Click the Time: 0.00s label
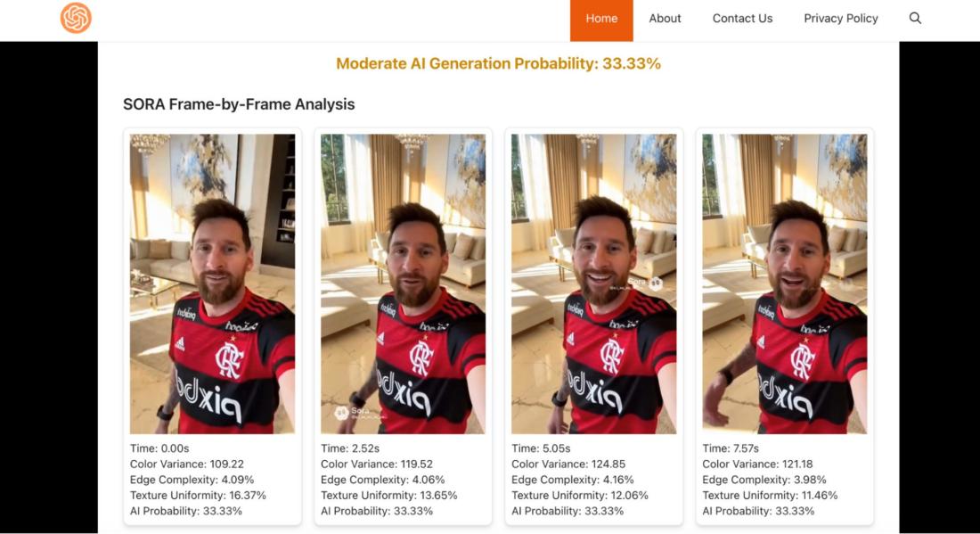This screenshot has width=980, height=534. click(x=159, y=448)
